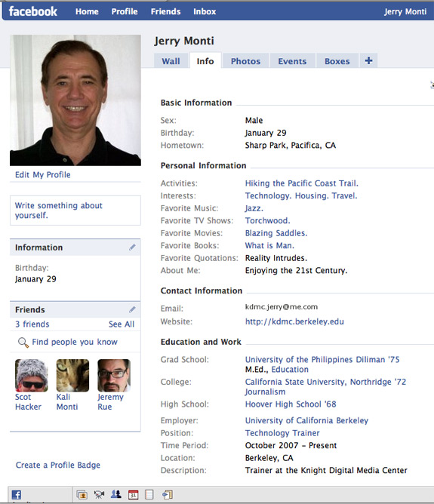Open the Photos app icon in bottom bar
Screen dimensions: 434x504
[82, 495]
